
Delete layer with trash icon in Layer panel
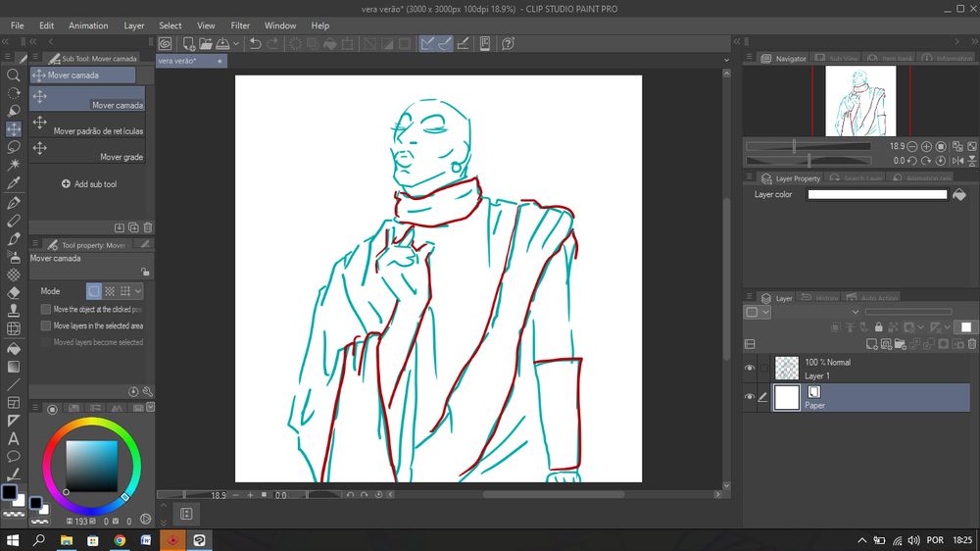point(971,344)
